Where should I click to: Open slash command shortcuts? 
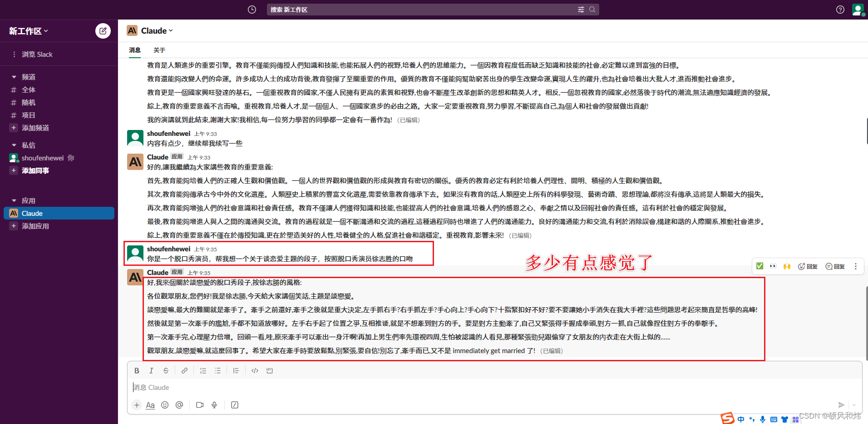coord(235,405)
